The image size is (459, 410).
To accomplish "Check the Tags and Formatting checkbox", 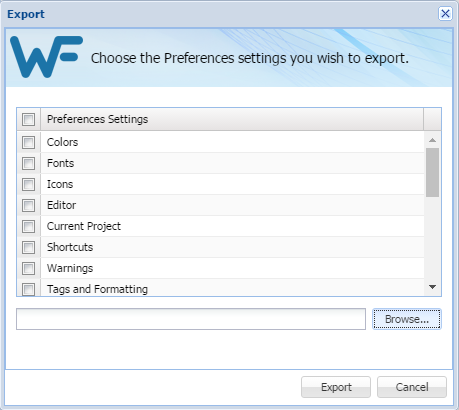I will [x=28, y=289].
